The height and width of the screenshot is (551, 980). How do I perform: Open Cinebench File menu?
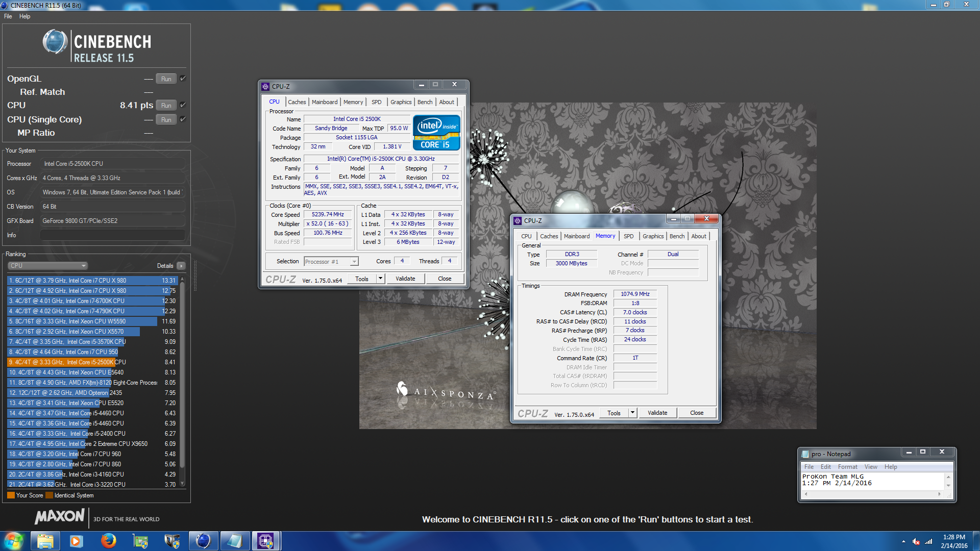pyautogui.click(x=8, y=16)
